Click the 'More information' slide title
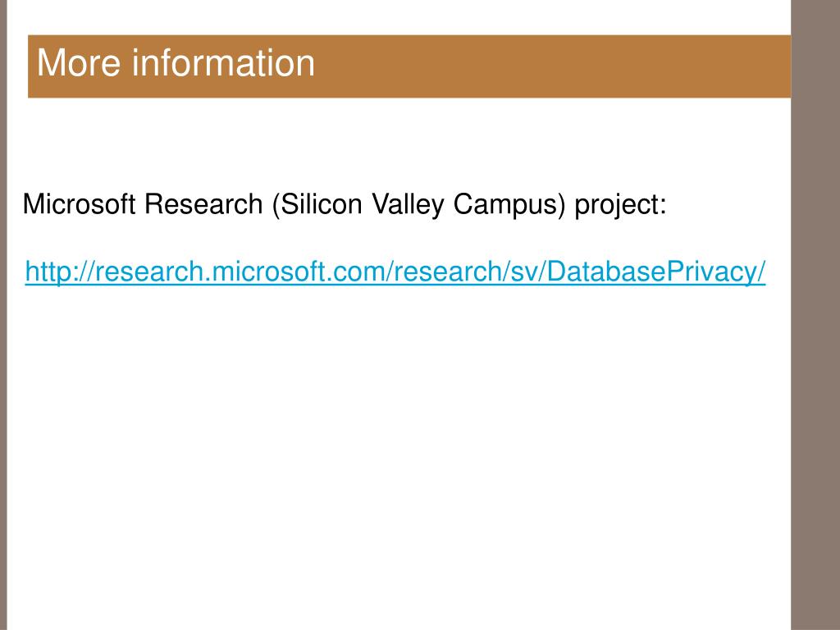 click(176, 62)
